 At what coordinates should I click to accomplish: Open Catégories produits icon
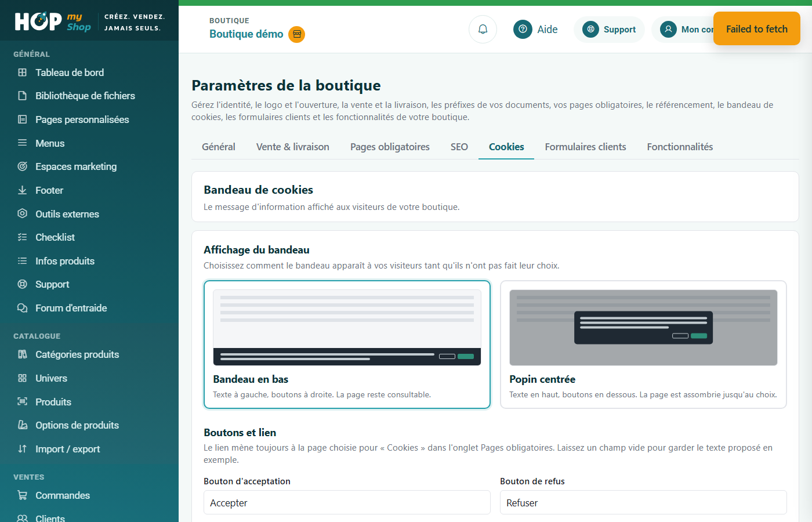22,354
